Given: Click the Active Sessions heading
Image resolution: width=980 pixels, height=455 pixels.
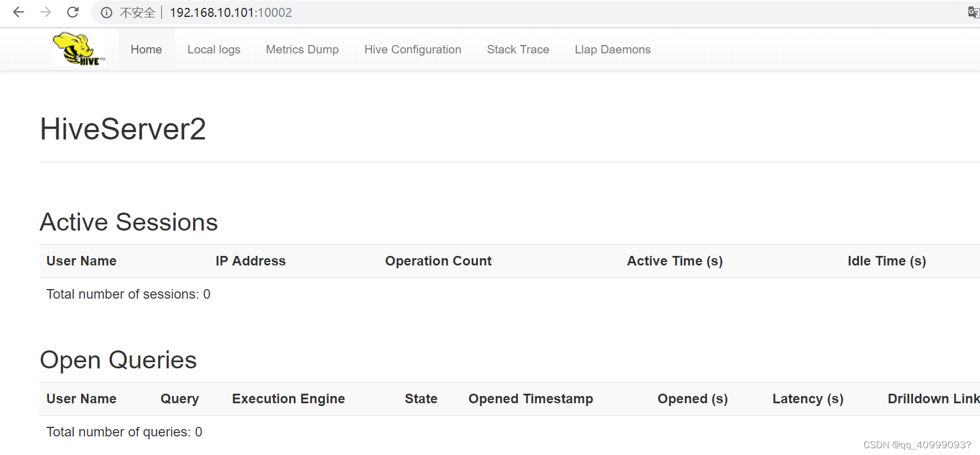Looking at the screenshot, I should 129,222.
